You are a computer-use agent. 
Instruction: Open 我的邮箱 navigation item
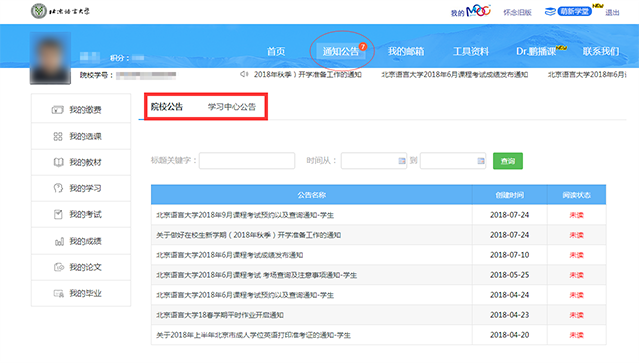point(406,51)
